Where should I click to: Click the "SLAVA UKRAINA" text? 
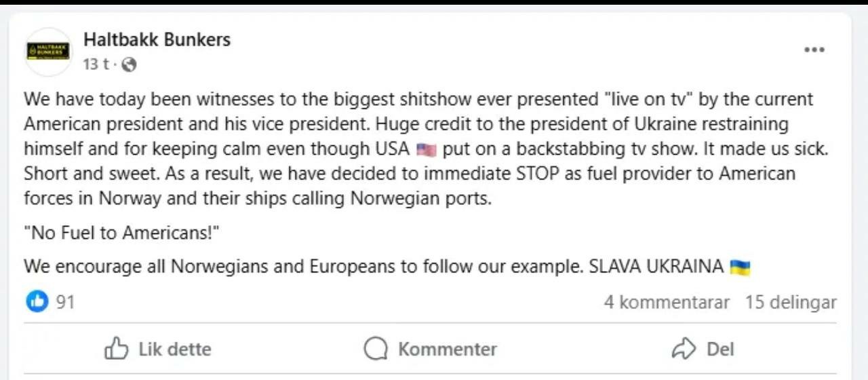pyautogui.click(x=656, y=267)
